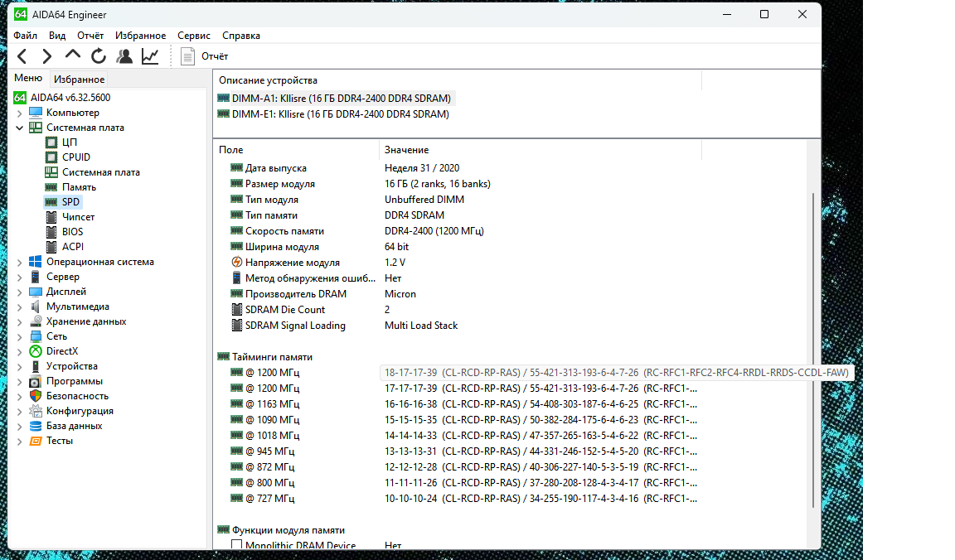This screenshot has width=955, height=560.
Task: Expand the Операционная система node
Action: [20, 263]
